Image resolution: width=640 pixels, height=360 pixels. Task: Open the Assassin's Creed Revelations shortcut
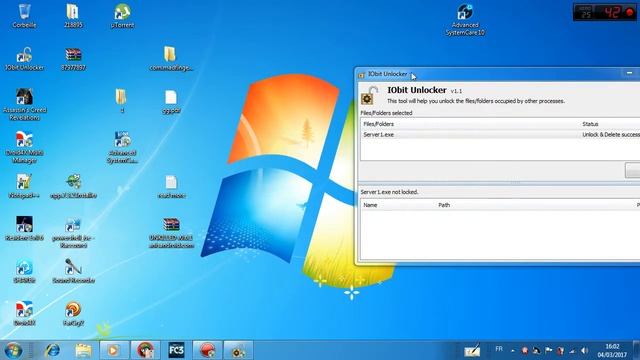click(24, 104)
